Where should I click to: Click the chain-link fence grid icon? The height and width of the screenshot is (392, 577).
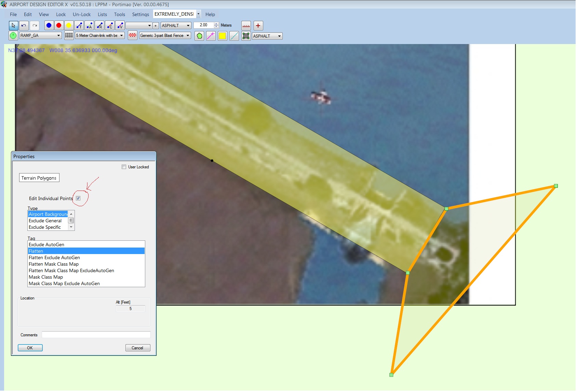(x=69, y=36)
